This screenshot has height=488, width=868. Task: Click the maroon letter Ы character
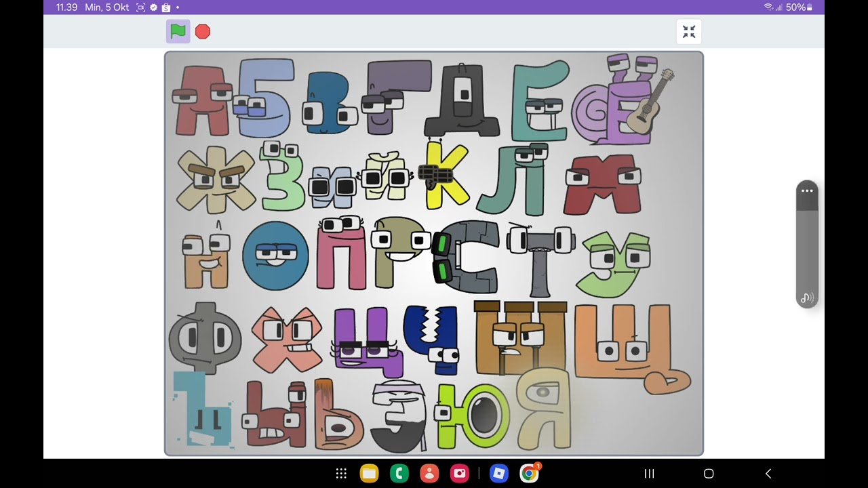[275, 414]
